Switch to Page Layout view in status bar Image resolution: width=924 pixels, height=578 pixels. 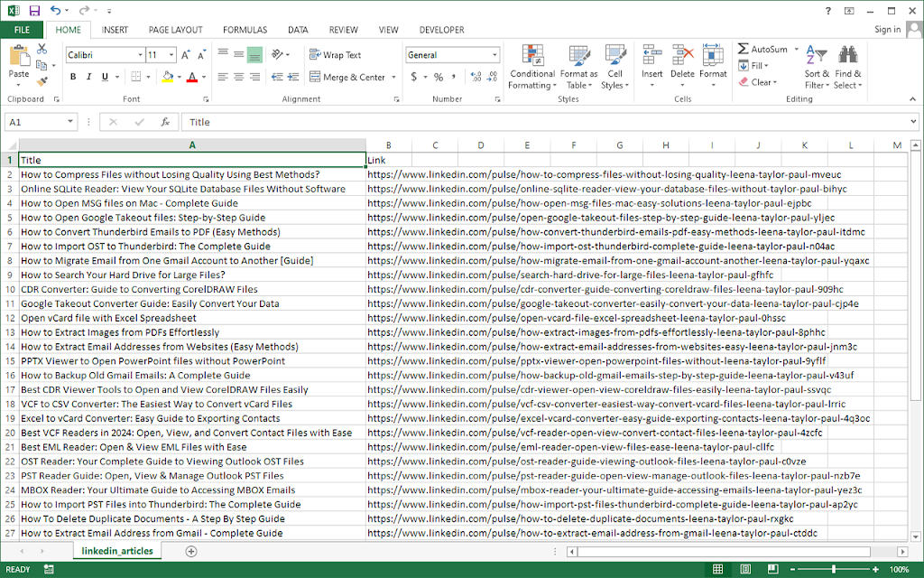745,569
